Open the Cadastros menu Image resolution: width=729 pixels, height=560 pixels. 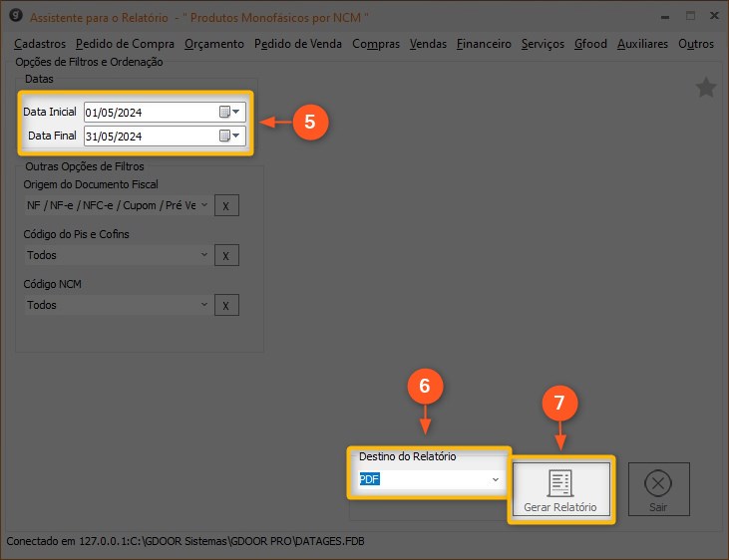pos(40,44)
